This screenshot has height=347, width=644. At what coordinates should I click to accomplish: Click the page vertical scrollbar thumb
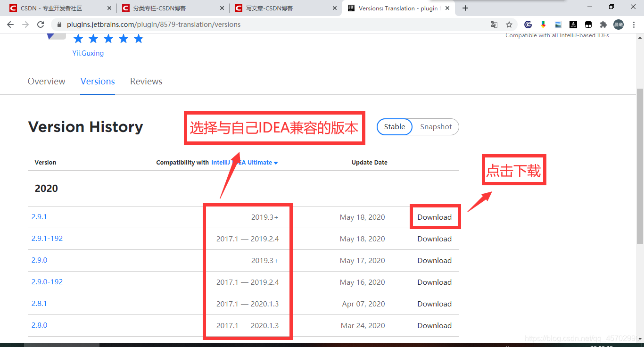click(640, 165)
